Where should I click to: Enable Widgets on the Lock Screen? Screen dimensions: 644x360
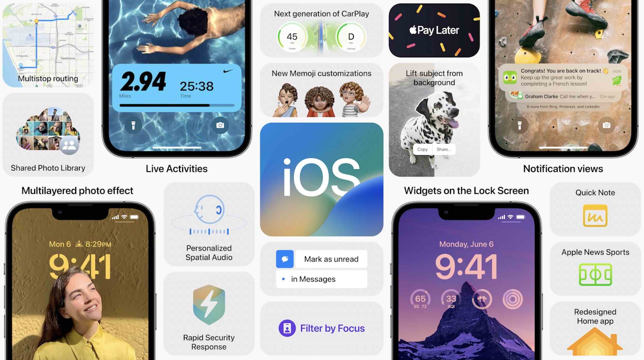point(466,190)
